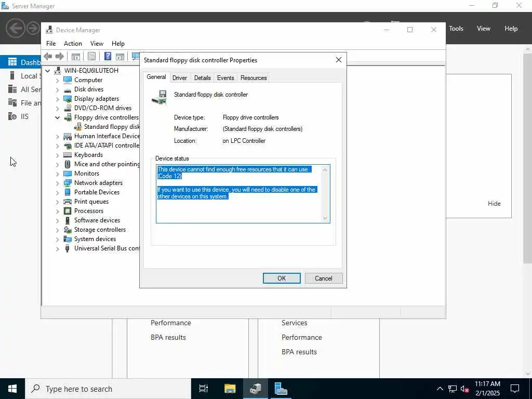This screenshot has height=399, width=532.
Task: Open the notification center icon
Action: pos(515,389)
